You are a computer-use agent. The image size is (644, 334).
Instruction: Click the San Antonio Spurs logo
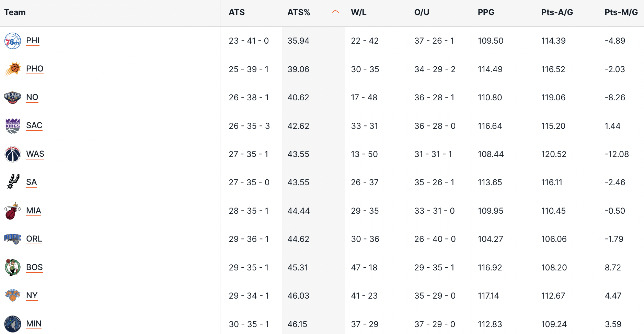tap(13, 182)
